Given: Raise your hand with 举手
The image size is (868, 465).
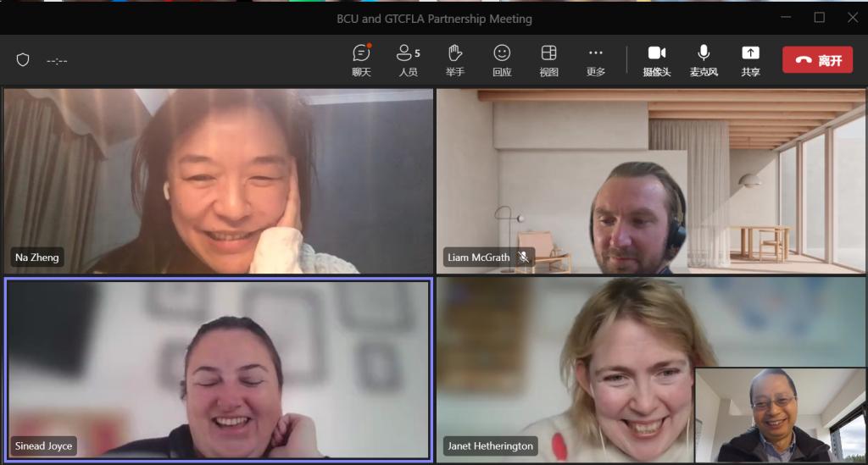Looking at the screenshot, I should click(455, 60).
